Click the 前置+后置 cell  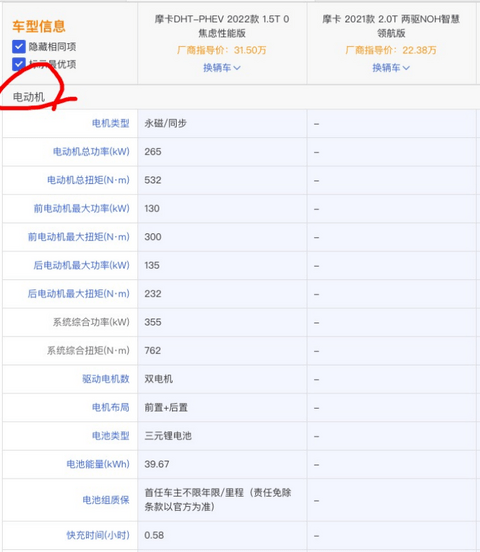166,407
